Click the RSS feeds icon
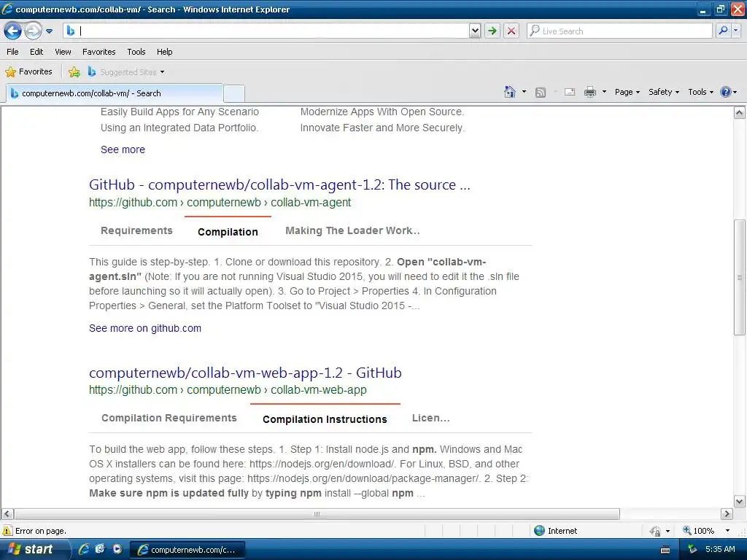 coord(541,92)
